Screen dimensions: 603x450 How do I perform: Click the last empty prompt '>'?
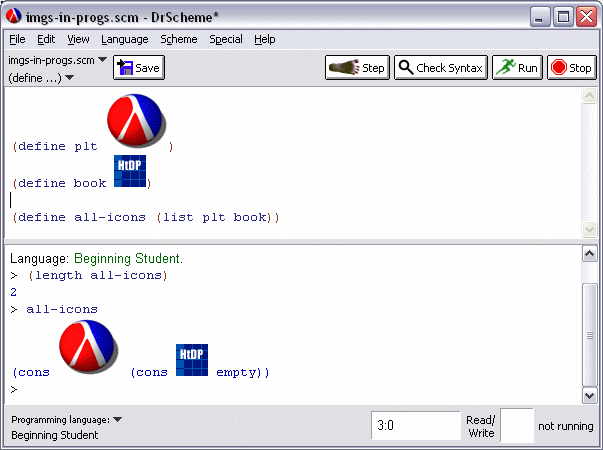point(14,390)
